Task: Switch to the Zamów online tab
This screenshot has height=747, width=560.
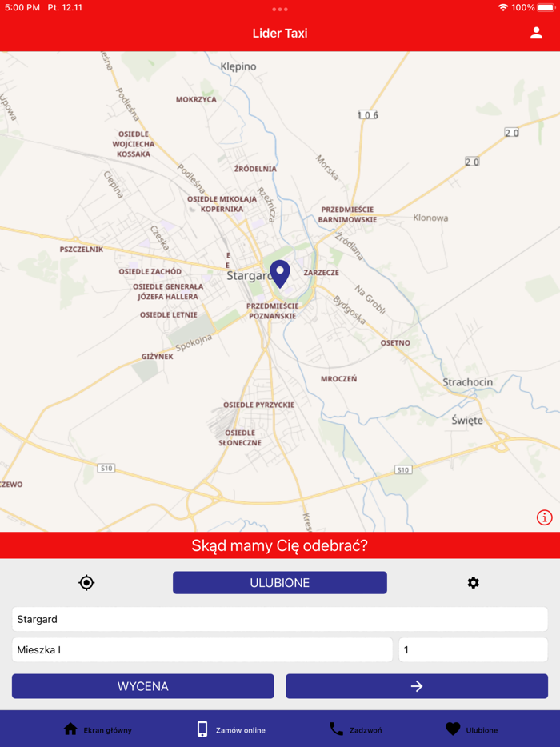Action: pos(231,729)
